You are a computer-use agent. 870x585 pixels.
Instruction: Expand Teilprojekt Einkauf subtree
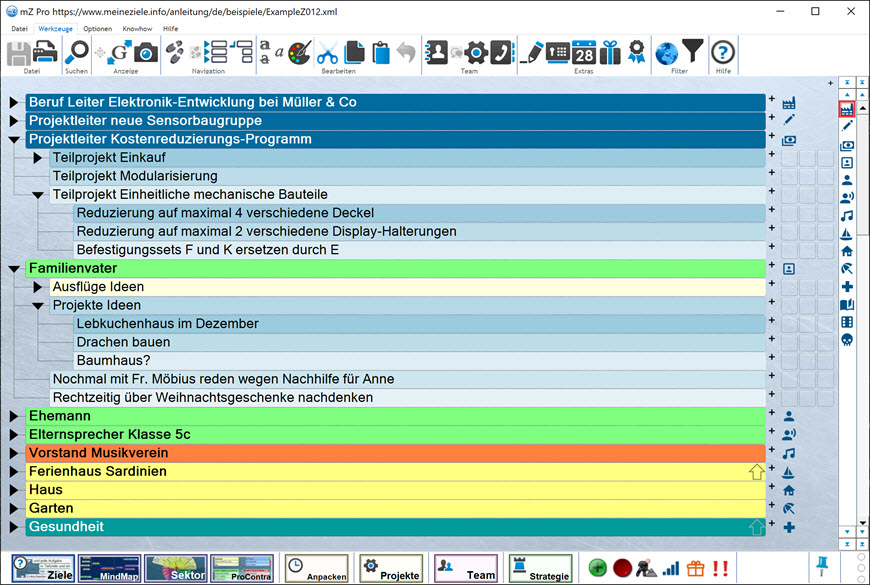coord(38,158)
